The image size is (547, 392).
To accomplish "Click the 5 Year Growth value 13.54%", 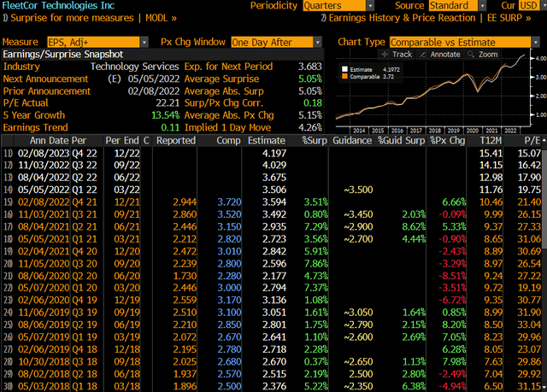I will 165,115.
